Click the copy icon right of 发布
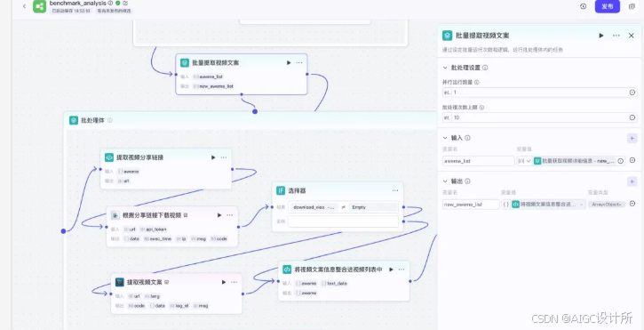The image size is (644, 330). pyautogui.click(x=632, y=6)
